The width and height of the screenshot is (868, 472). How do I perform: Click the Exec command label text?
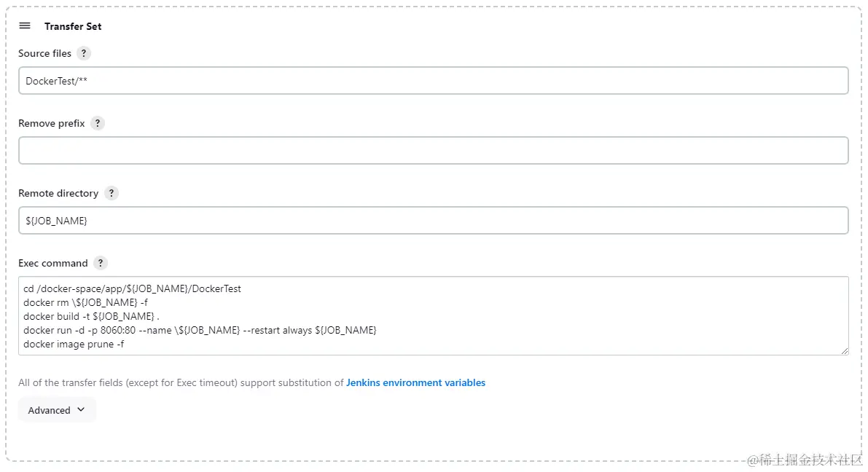(52, 263)
